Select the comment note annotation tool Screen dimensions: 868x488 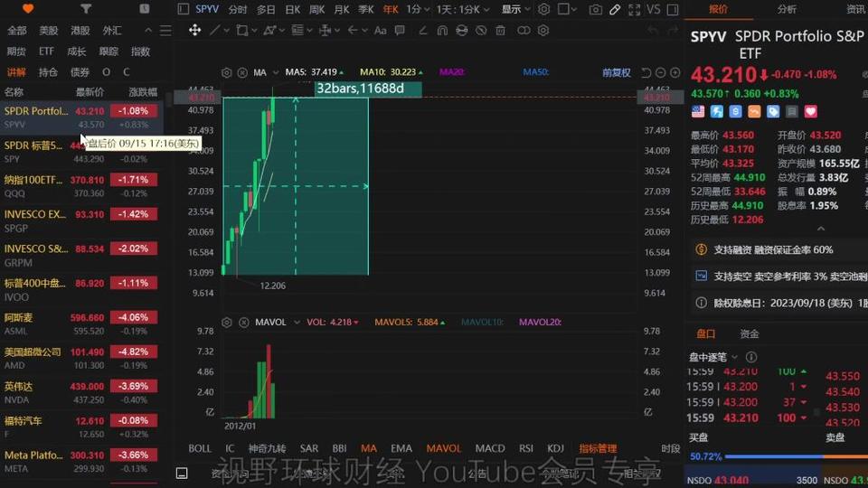click(400, 31)
